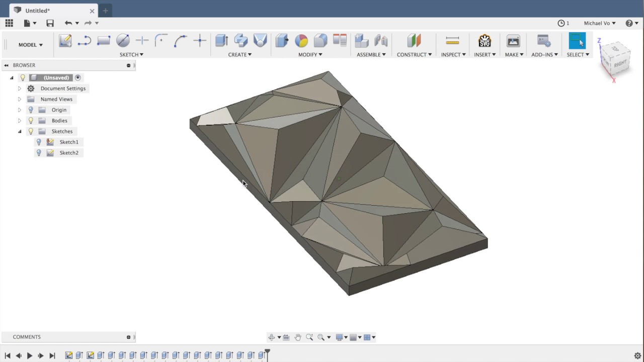The width and height of the screenshot is (644, 362).
Task: Open the Michael Vo account dropdown
Action: pos(600,23)
